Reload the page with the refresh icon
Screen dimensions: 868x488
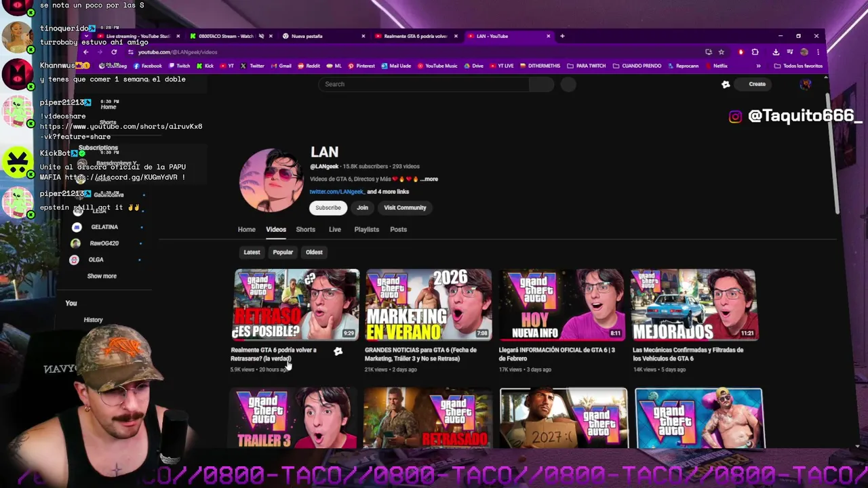(114, 52)
